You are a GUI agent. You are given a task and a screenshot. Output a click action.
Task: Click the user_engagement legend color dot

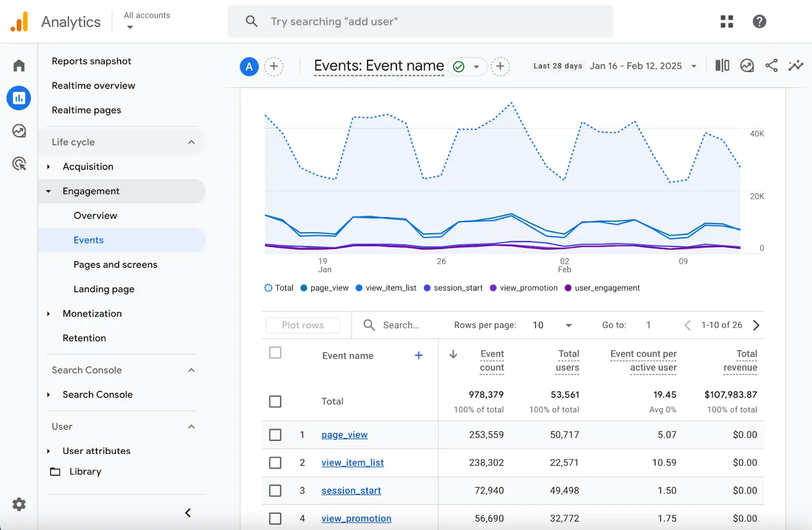567,288
